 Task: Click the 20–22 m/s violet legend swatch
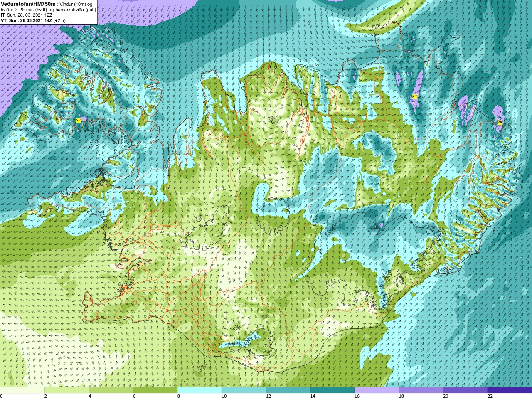pyautogui.click(x=465, y=390)
